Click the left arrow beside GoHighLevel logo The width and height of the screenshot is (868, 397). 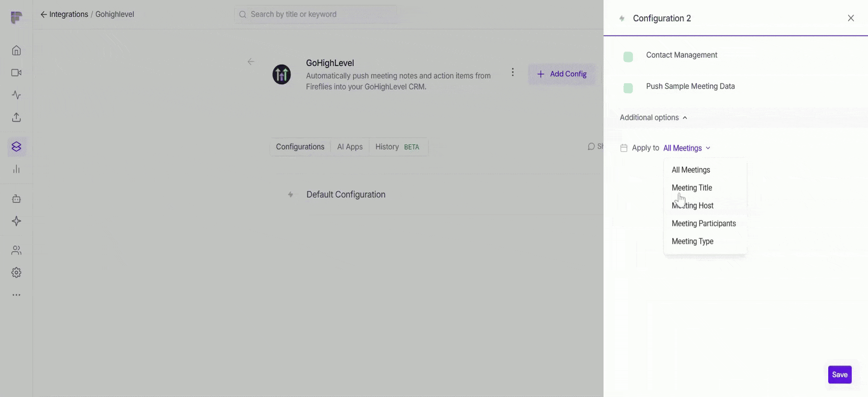251,62
